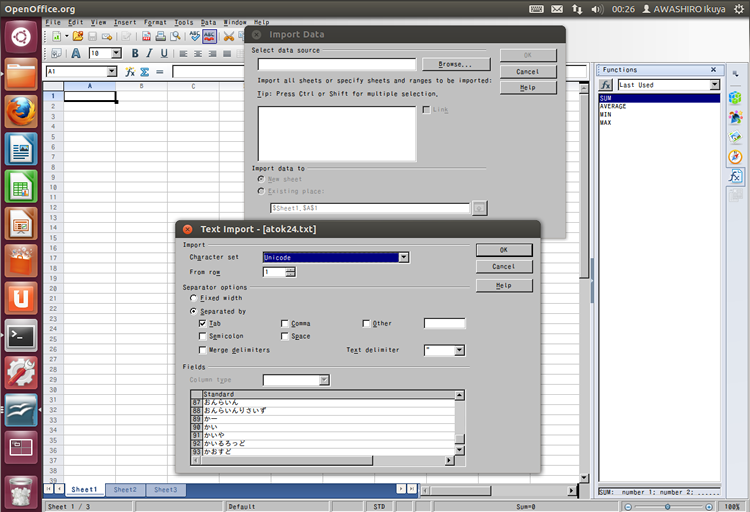
Task: Expand the New document arrow dropdown
Action: point(66,36)
